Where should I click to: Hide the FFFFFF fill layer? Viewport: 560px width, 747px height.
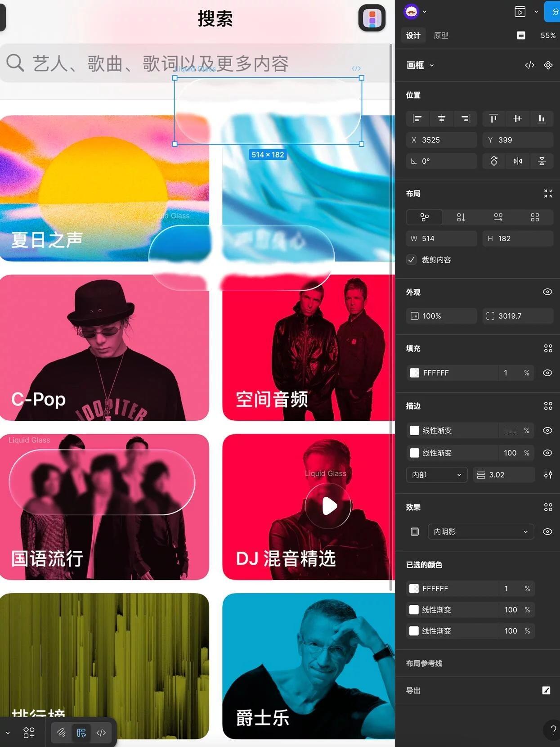tap(547, 373)
